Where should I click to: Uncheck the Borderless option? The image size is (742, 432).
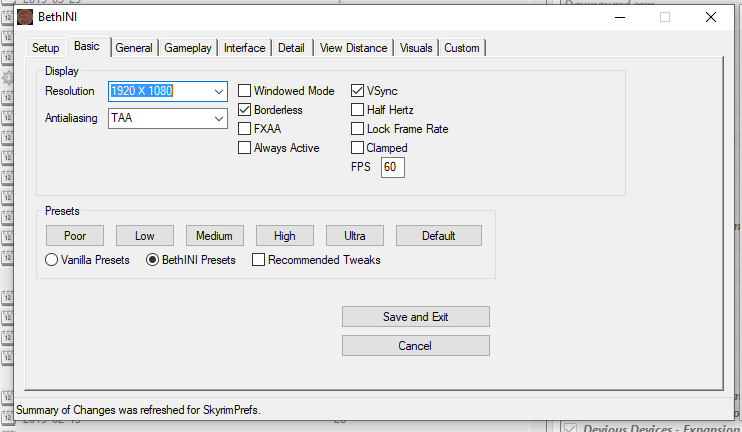tap(245, 110)
